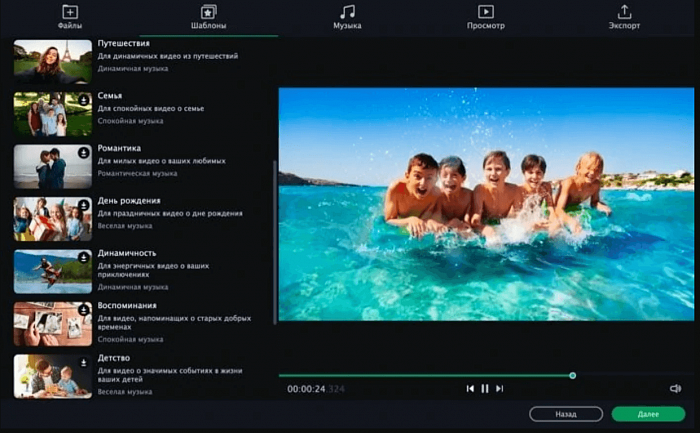Download the Романтика template

tap(84, 153)
